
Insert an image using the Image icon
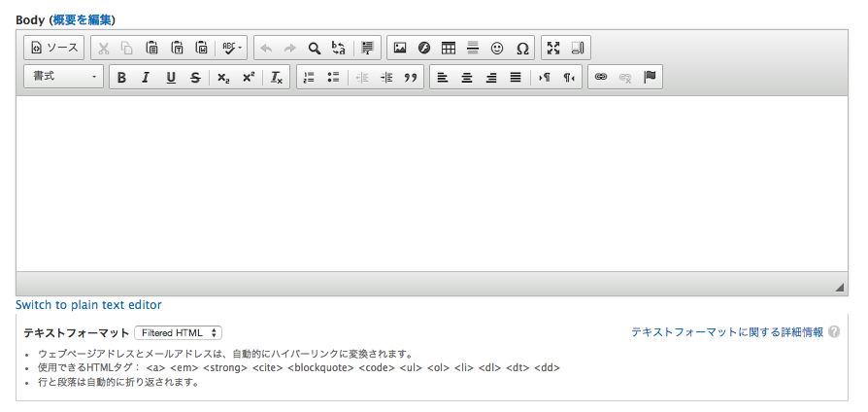(399, 48)
